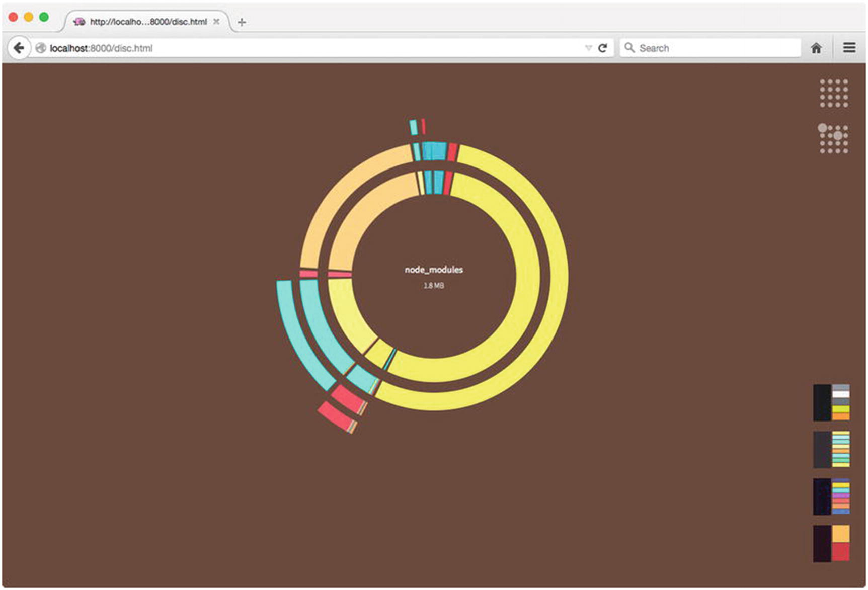Select the uniform dot grid mode icon
The height and width of the screenshot is (590, 868).
(834, 93)
